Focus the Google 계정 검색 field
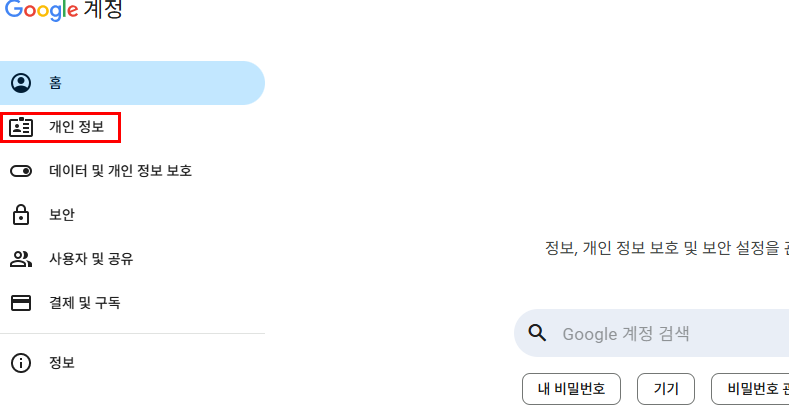This screenshot has height=417, width=789. pos(652,333)
